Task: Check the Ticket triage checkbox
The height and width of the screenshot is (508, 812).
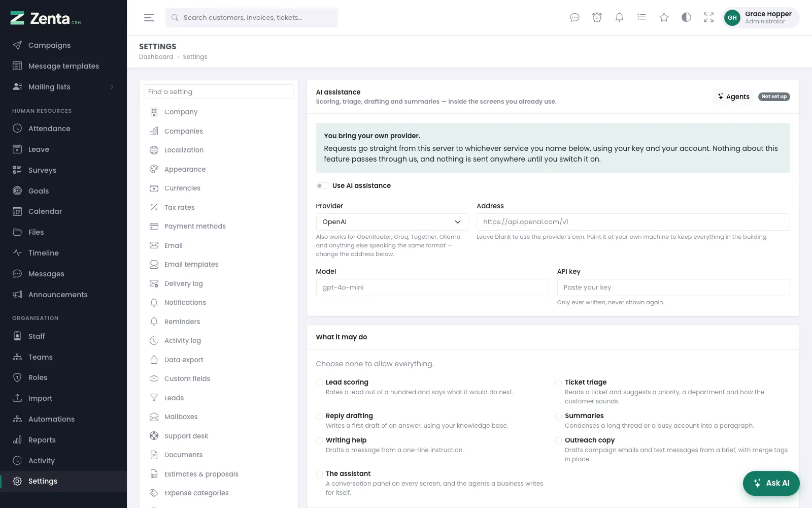Action: pyautogui.click(x=558, y=383)
